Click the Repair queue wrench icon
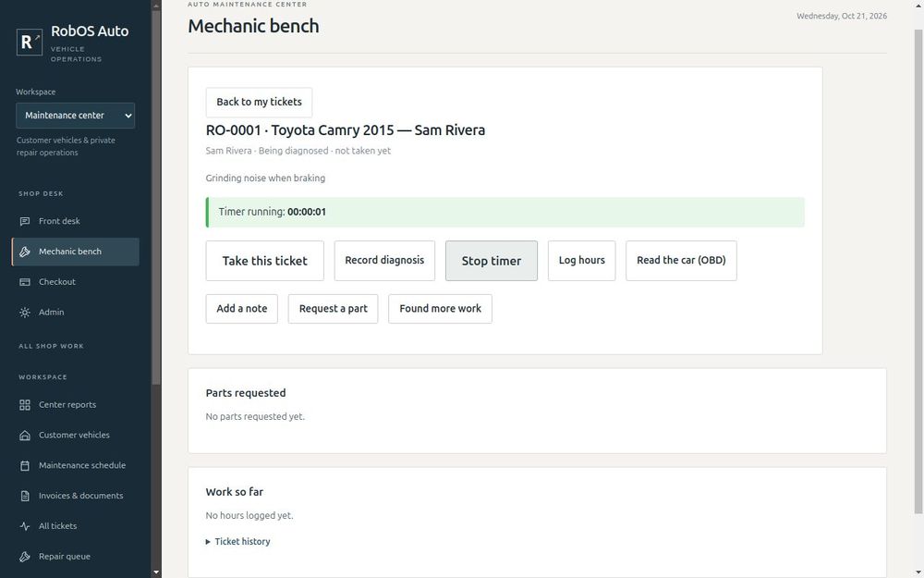 25,557
